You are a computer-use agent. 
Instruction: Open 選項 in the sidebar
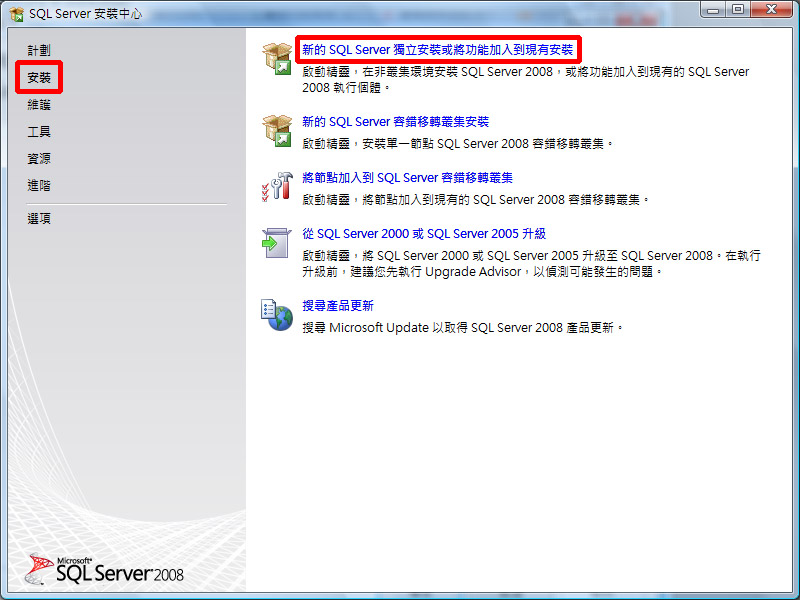tap(39, 218)
